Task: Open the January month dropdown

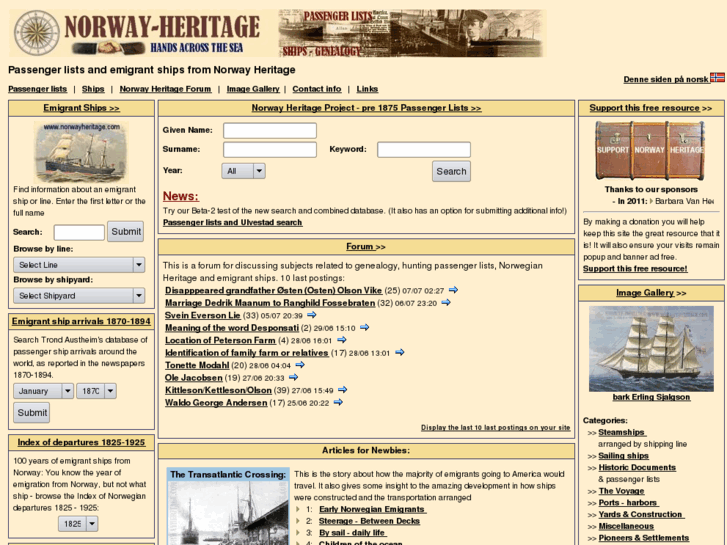Action: pyautogui.click(x=43, y=391)
